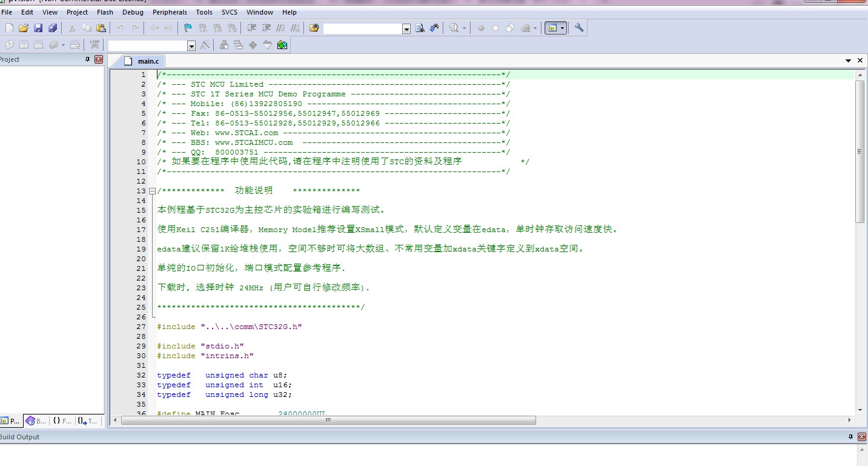Paste from clipboard icon
This screenshot has width=868, height=466.
[x=101, y=28]
